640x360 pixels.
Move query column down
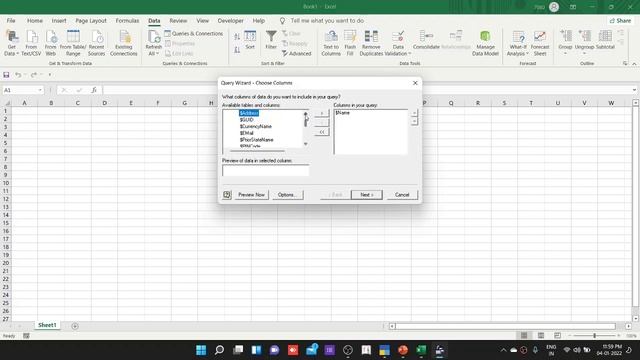[x=414, y=122]
